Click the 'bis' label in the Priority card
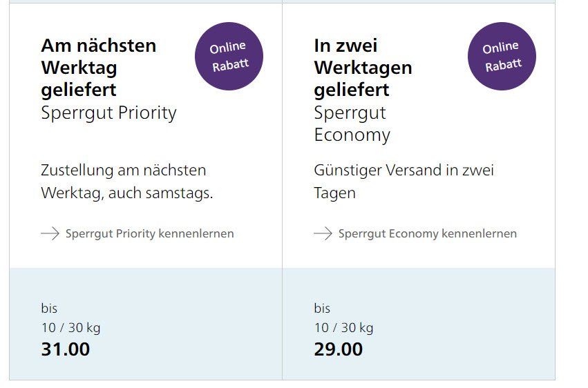588x388 pixels. (x=49, y=309)
